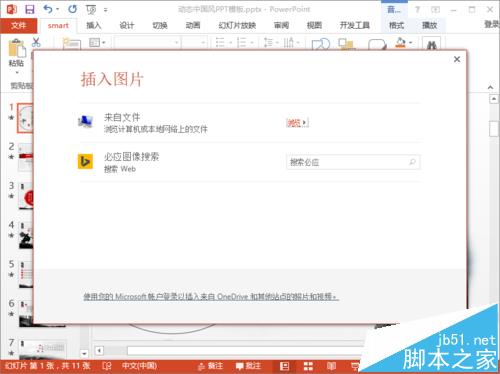Screen dimensions: 500x374
Task: Start slideshow from quick access toolbar
Action: tap(91, 9)
